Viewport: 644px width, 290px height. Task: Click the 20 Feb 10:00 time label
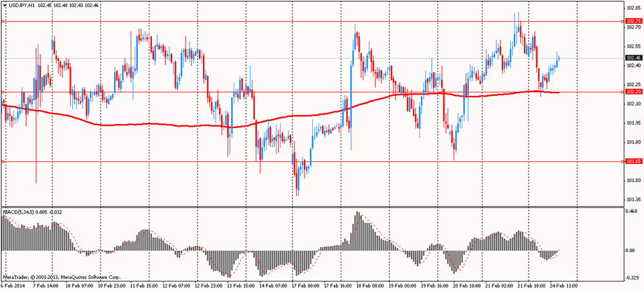click(468, 285)
